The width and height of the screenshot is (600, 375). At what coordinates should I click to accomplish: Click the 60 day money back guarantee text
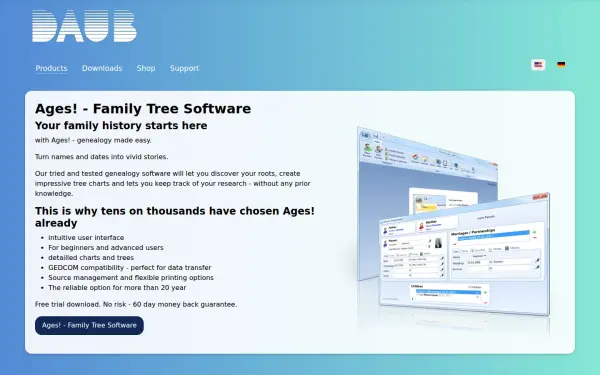pyautogui.click(x=136, y=305)
